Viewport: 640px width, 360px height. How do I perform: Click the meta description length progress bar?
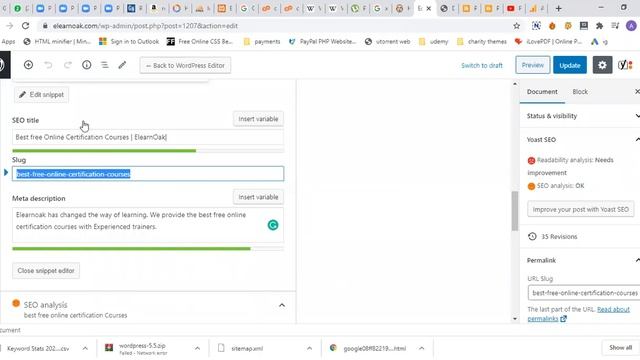click(148, 249)
